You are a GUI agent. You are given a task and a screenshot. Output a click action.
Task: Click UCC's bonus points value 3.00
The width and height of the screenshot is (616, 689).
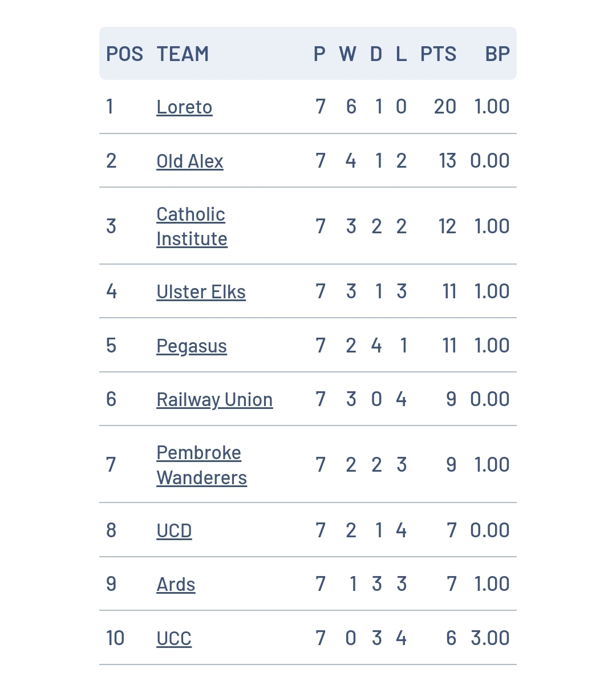click(490, 638)
